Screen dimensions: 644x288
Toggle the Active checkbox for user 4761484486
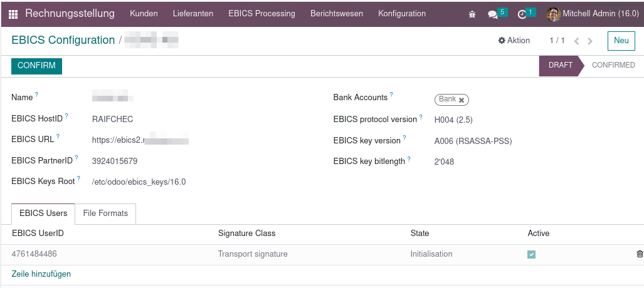pos(532,255)
